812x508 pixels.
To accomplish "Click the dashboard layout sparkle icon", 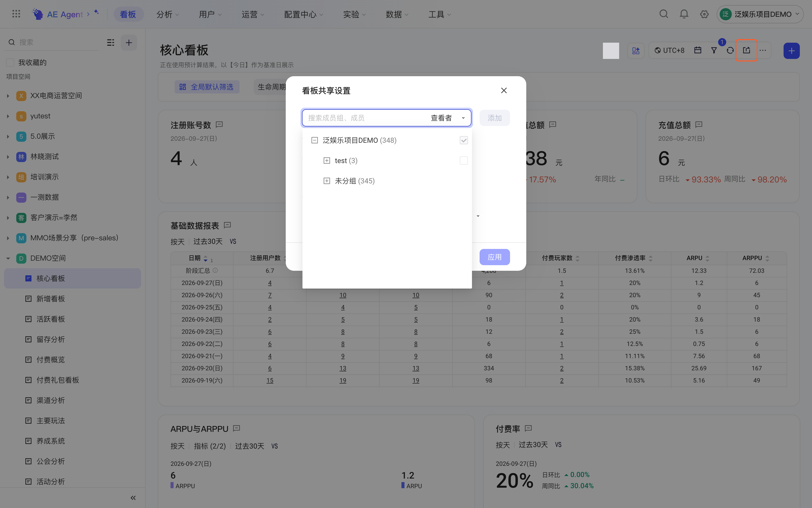I will pos(636,51).
